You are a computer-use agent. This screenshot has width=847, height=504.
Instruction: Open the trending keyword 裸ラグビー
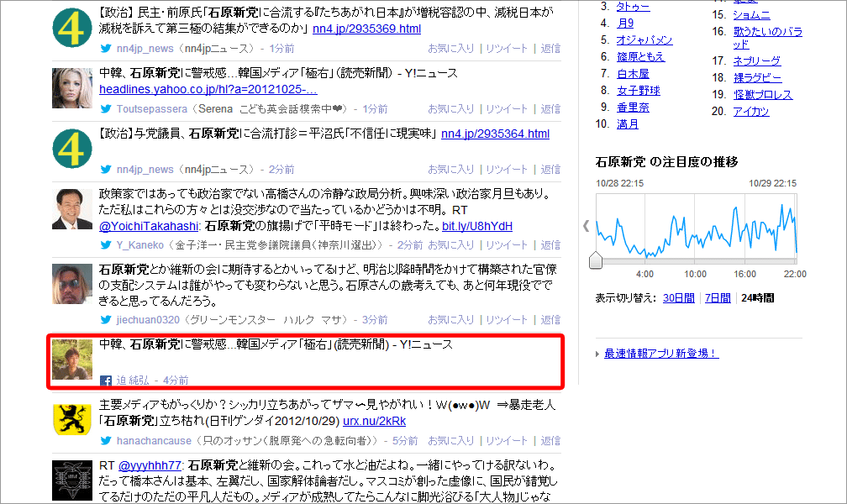[757, 78]
